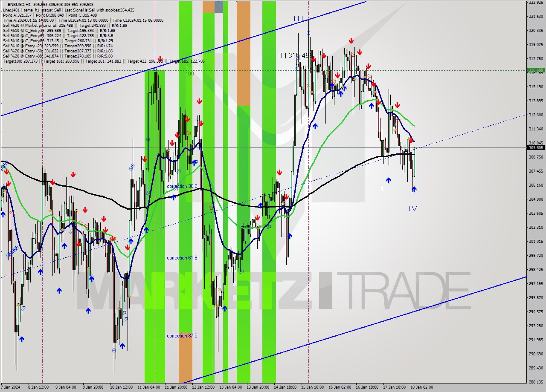Click the '8 Jan 12:00' time axis label
The width and height of the screenshot is (546, 392).
[x=39, y=387]
